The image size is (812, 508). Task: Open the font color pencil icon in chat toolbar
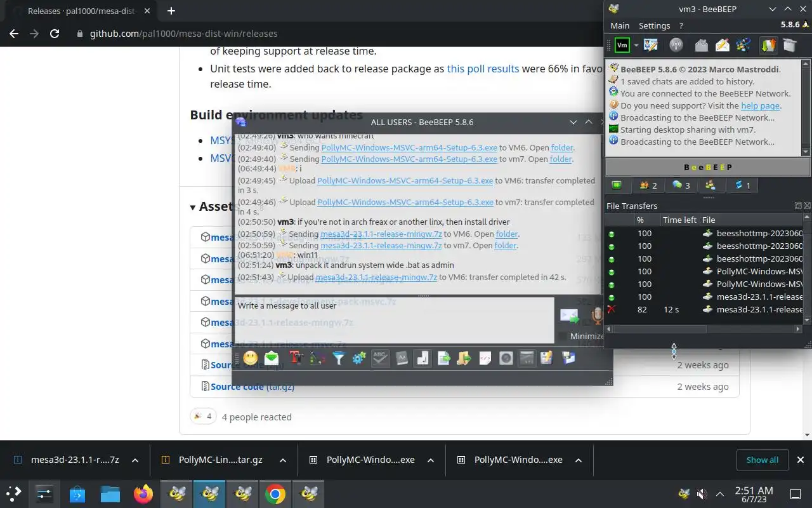coord(318,358)
